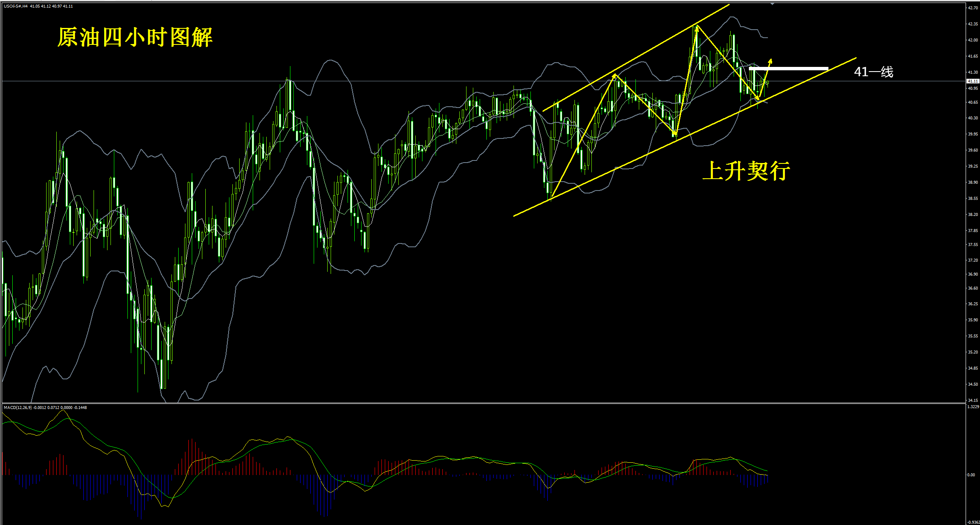Click the 42.00 price scale label
Image resolution: width=980 pixels, height=525 pixels.
(972, 40)
